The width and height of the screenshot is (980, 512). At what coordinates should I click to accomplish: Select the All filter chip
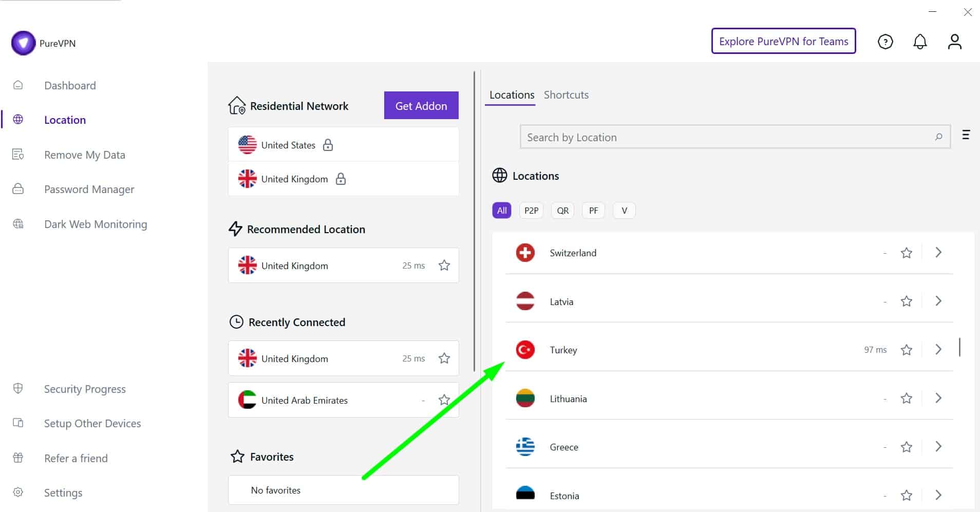coord(502,211)
